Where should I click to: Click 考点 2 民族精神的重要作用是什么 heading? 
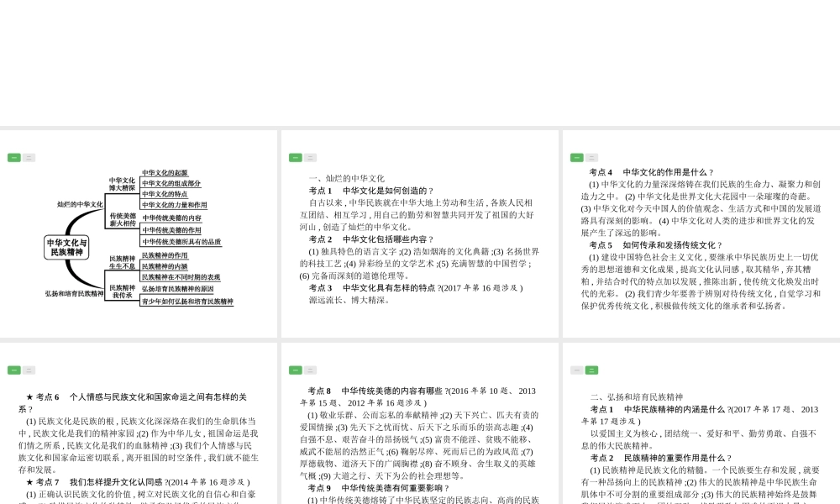click(661, 459)
